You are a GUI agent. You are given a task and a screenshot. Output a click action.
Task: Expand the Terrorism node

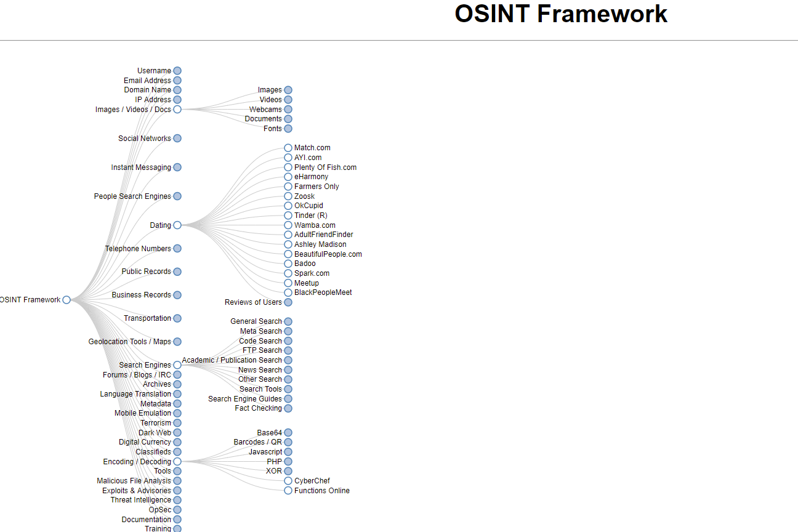177,423
